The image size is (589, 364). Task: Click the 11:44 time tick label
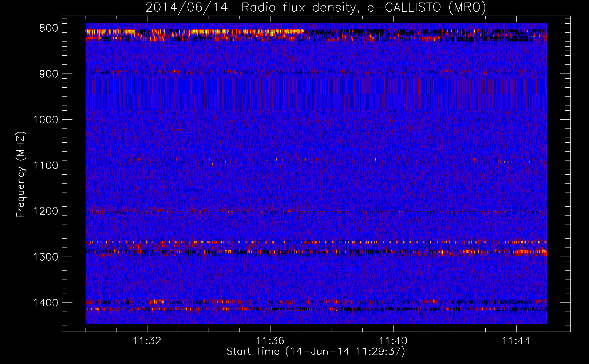[516, 341]
